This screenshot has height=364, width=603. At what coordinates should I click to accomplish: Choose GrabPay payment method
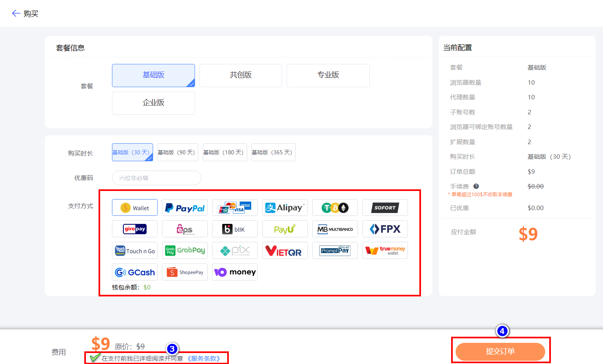pos(185,250)
